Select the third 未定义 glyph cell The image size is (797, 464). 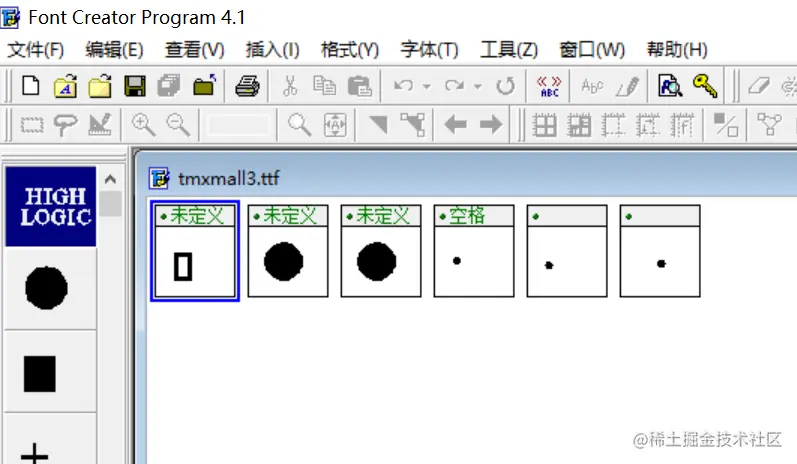(381, 251)
